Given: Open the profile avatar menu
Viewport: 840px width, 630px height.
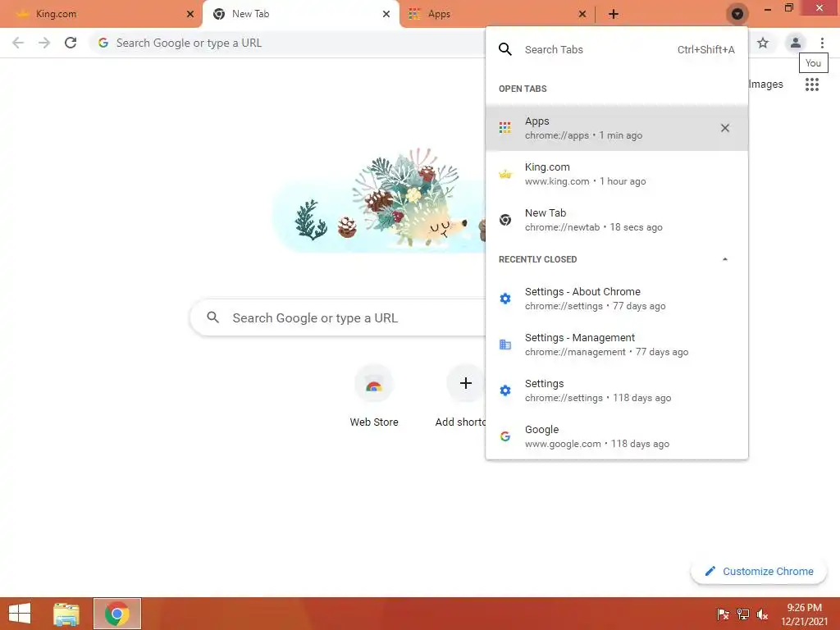Looking at the screenshot, I should tap(796, 43).
